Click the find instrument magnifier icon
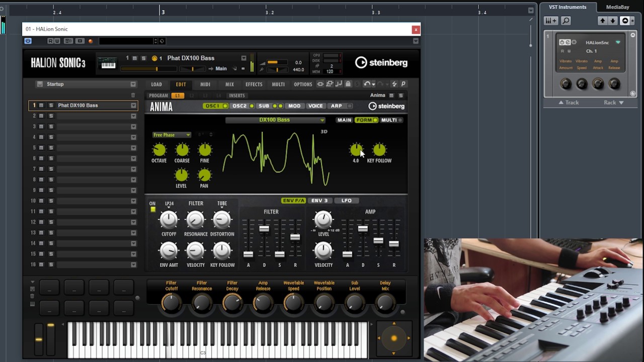 (x=566, y=21)
